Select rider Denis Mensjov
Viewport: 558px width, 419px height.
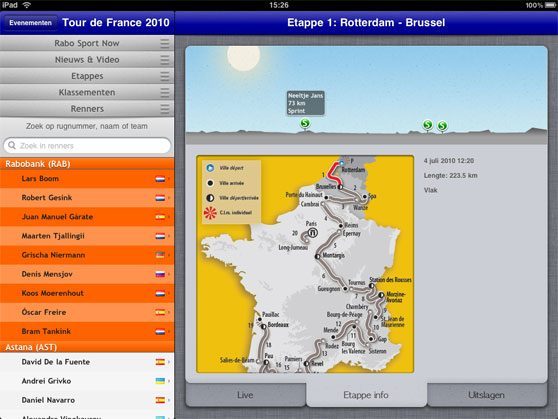(87, 274)
